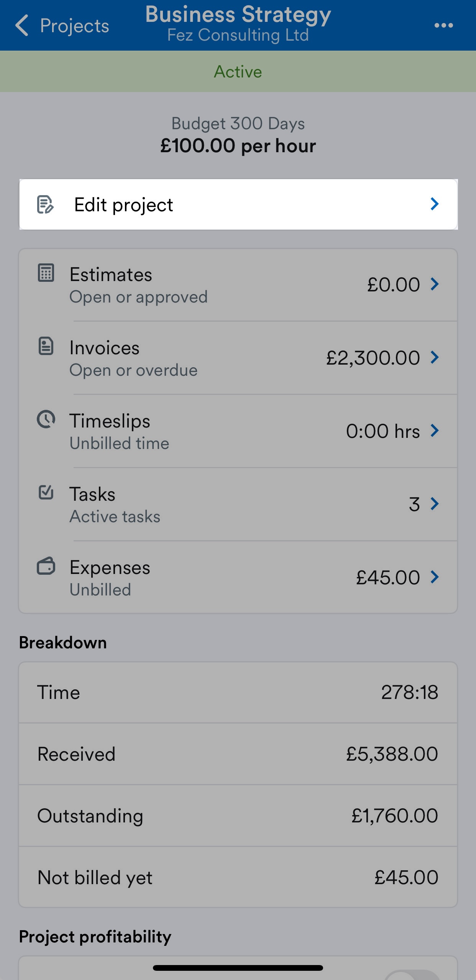Screen dimensions: 476x980
Task: Expand Edit project via its chevron
Action: point(434,204)
